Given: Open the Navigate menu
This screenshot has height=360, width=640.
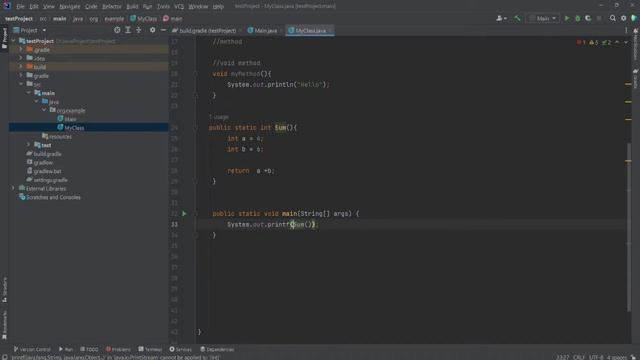Looking at the screenshot, I should coord(69,7).
